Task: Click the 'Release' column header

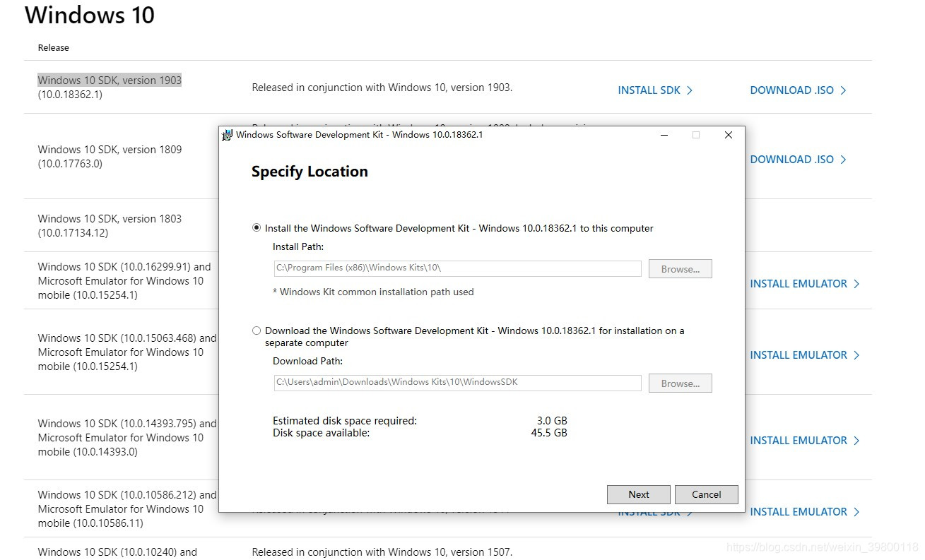Action: (54, 48)
